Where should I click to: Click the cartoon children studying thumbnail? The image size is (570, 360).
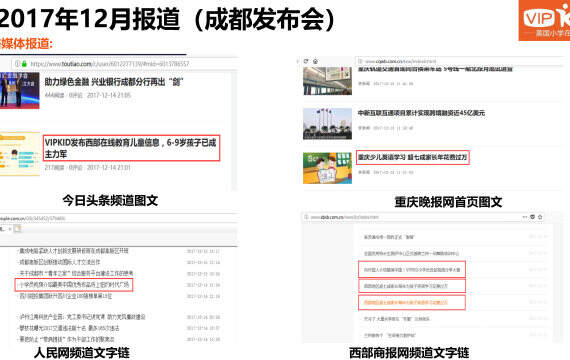(327, 168)
